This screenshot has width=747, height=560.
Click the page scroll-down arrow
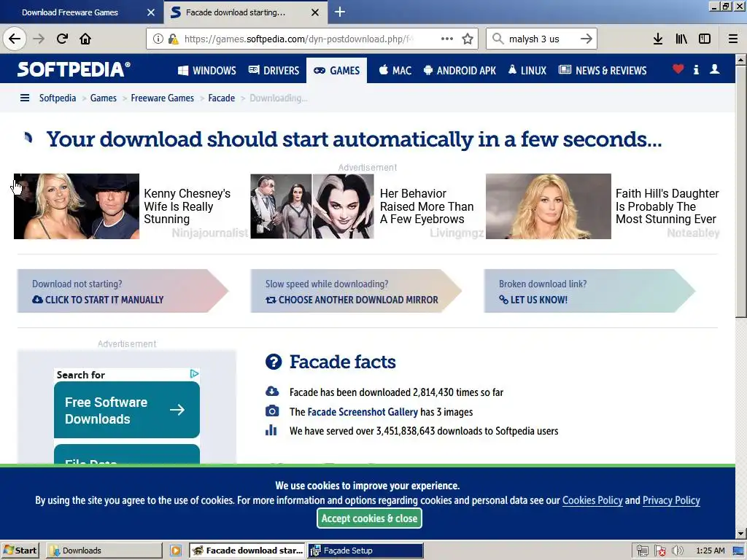pyautogui.click(x=740, y=533)
